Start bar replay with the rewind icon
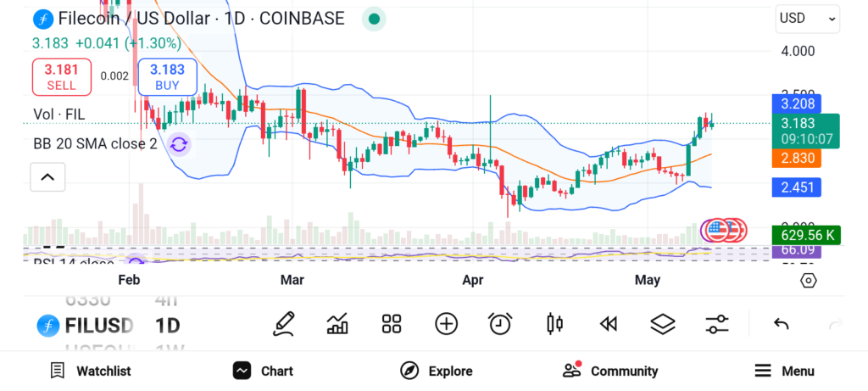868x391 pixels. [x=608, y=323]
